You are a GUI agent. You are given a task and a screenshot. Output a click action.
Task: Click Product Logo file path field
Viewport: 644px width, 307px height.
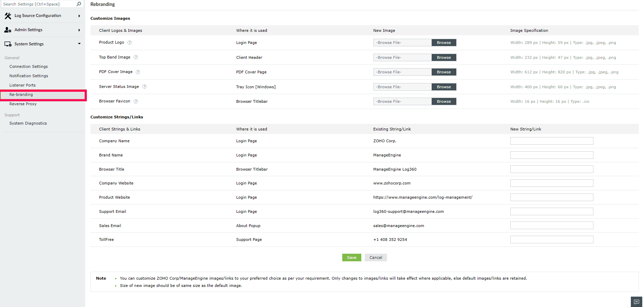(x=403, y=43)
